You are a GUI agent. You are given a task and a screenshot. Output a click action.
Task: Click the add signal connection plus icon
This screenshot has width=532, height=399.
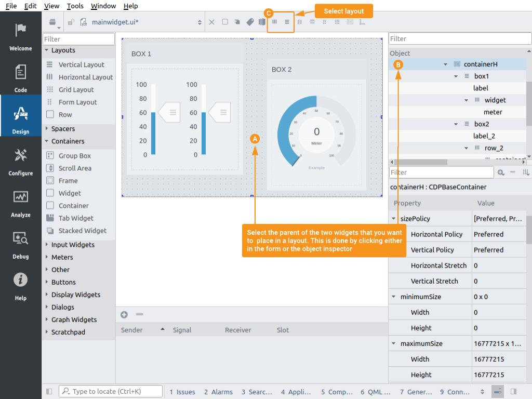pyautogui.click(x=124, y=314)
